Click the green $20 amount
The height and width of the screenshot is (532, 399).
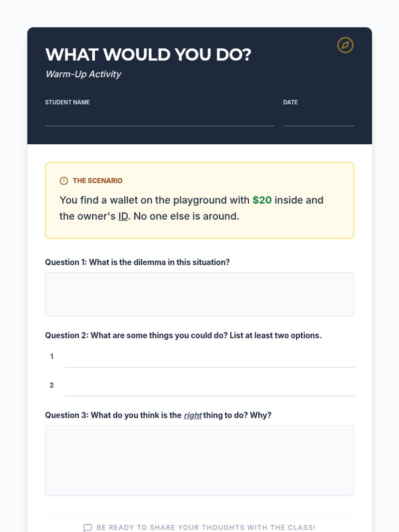[x=262, y=200]
